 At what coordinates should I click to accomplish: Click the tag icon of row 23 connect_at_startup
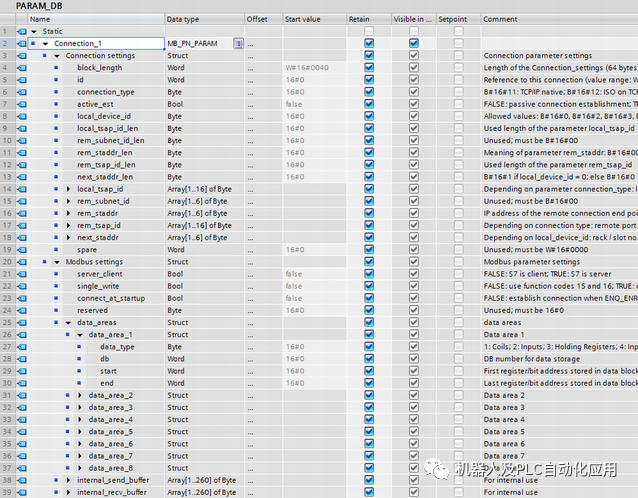coord(22,298)
